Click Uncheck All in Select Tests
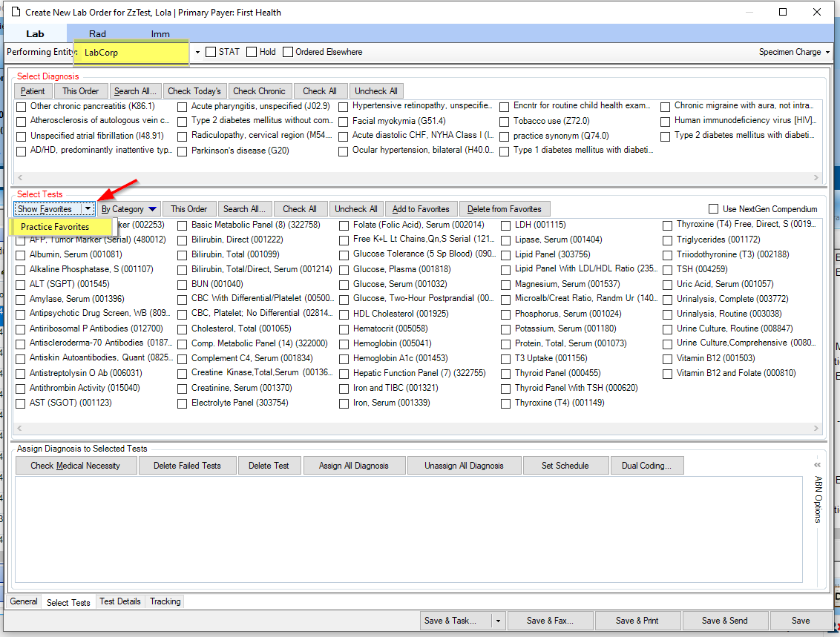Image resolution: width=840 pixels, height=637 pixels. 356,209
